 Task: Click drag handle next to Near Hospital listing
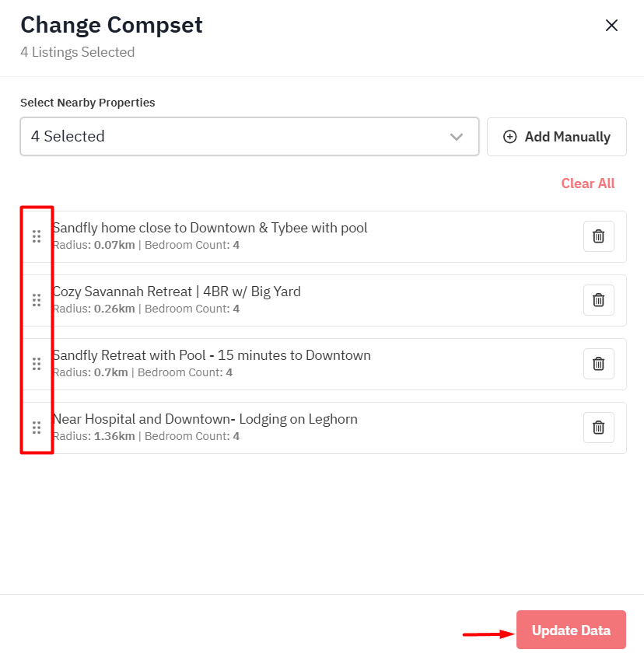[37, 428]
